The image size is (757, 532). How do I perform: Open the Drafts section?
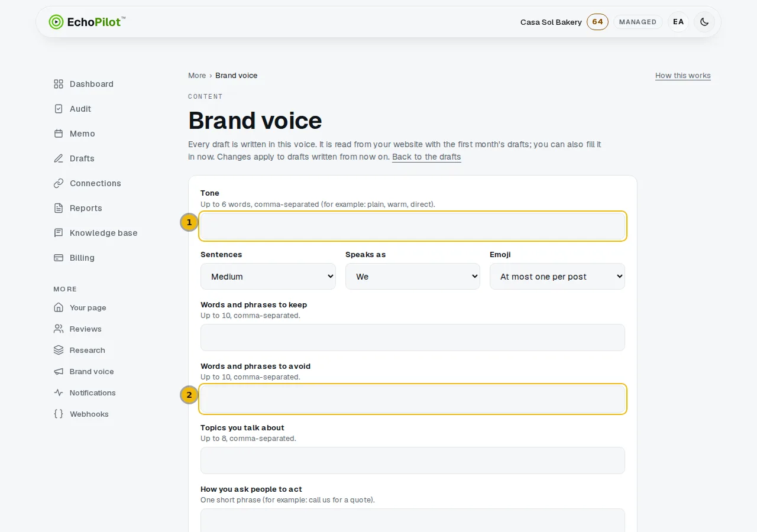(x=82, y=158)
